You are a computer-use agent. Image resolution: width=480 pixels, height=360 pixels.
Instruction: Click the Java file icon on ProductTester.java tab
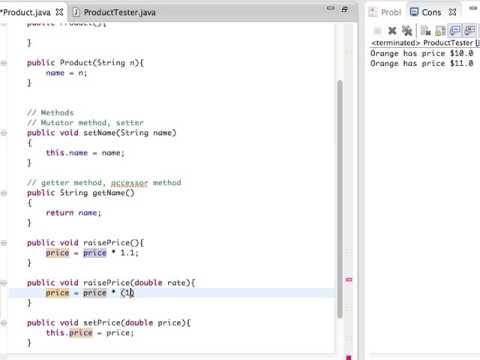76,12
